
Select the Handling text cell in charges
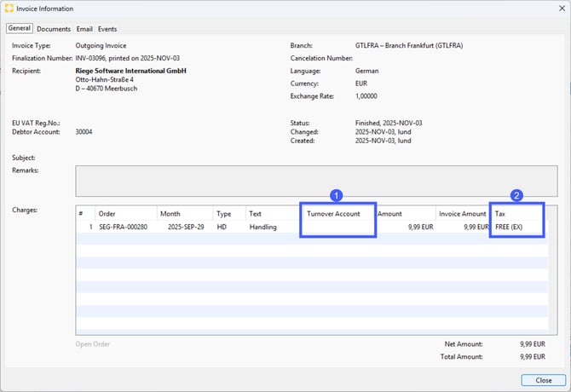click(x=262, y=228)
